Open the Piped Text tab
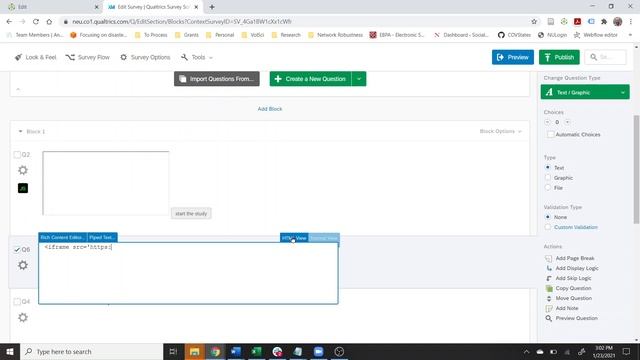This screenshot has width=640, height=360. point(102,238)
